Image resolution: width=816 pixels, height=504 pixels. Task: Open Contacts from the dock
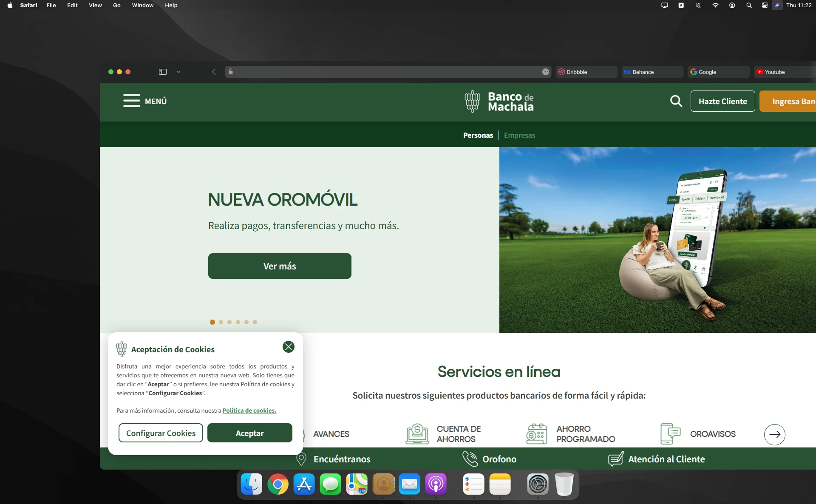383,484
